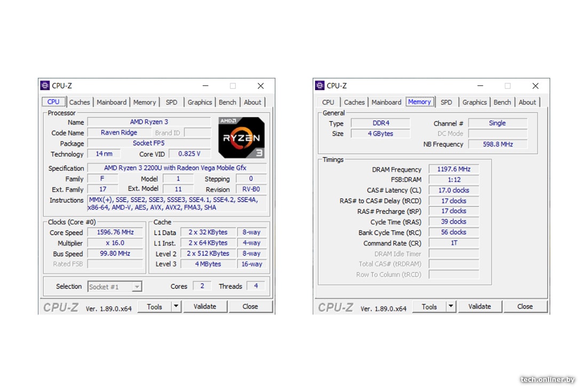Open the Caches tab in left window

(80, 102)
